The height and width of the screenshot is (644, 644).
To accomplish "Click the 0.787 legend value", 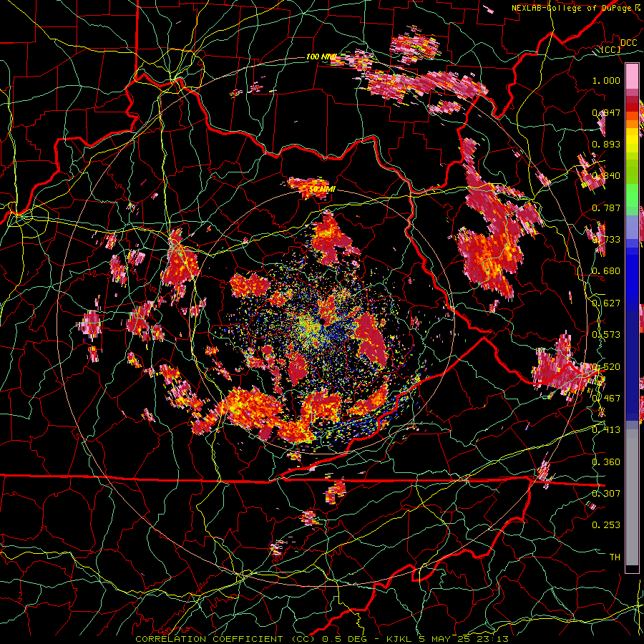I will point(606,208).
